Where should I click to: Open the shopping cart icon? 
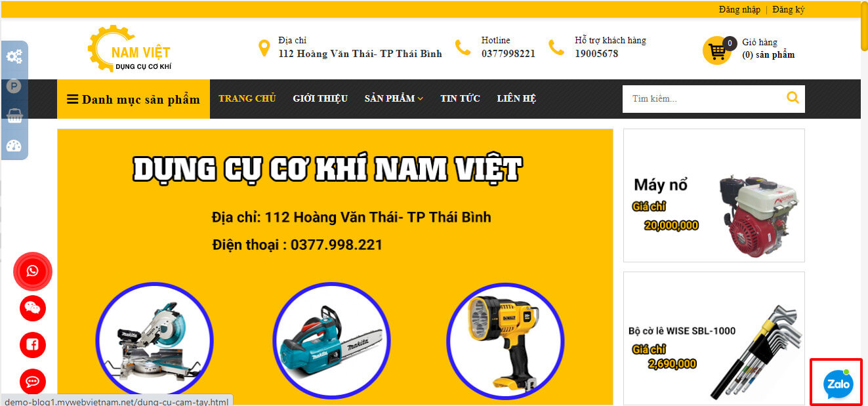[x=717, y=51]
